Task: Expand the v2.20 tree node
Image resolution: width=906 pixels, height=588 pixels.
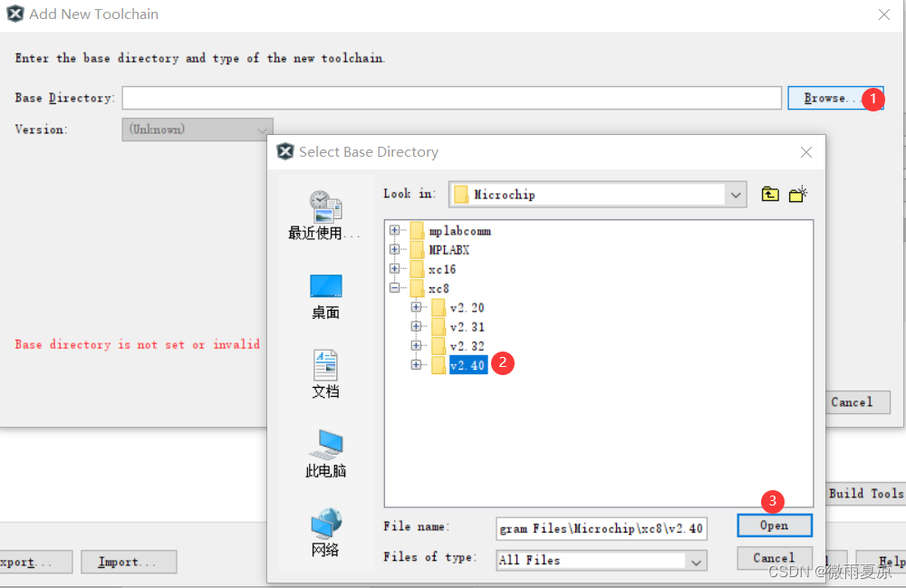Action: pyautogui.click(x=416, y=307)
